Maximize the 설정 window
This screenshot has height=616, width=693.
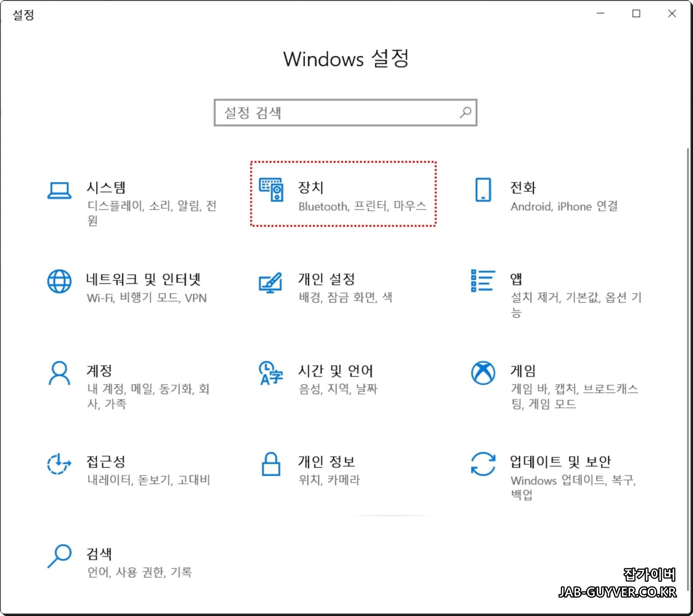[636, 13]
